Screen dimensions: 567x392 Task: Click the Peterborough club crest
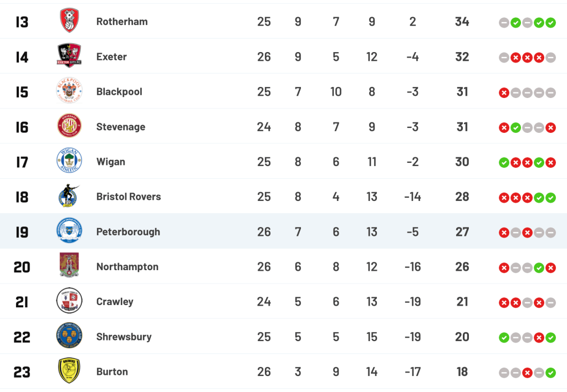click(69, 231)
